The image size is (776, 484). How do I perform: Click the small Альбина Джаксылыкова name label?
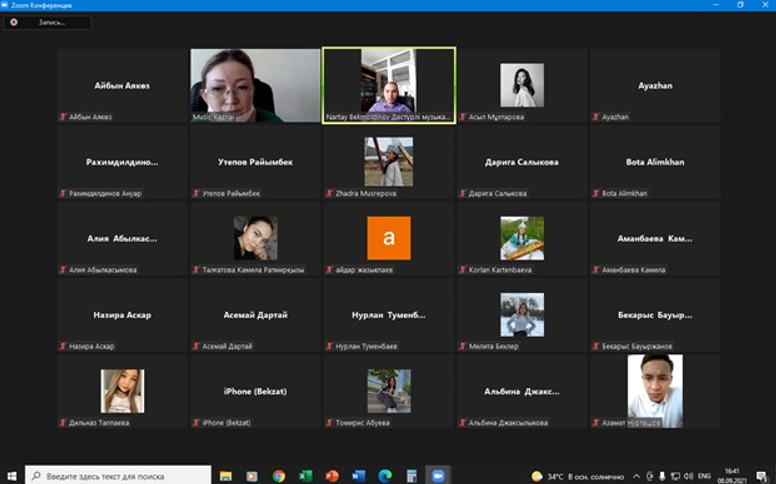pyautogui.click(x=508, y=423)
